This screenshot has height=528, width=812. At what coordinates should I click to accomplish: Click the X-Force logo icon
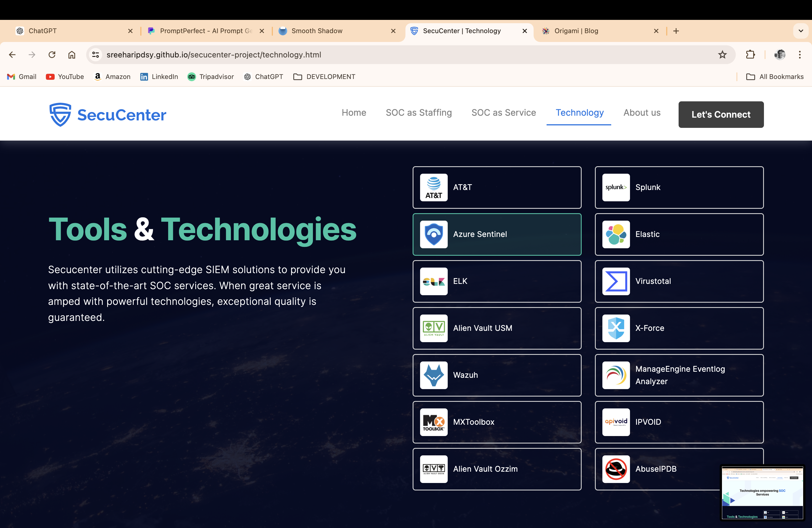click(616, 328)
